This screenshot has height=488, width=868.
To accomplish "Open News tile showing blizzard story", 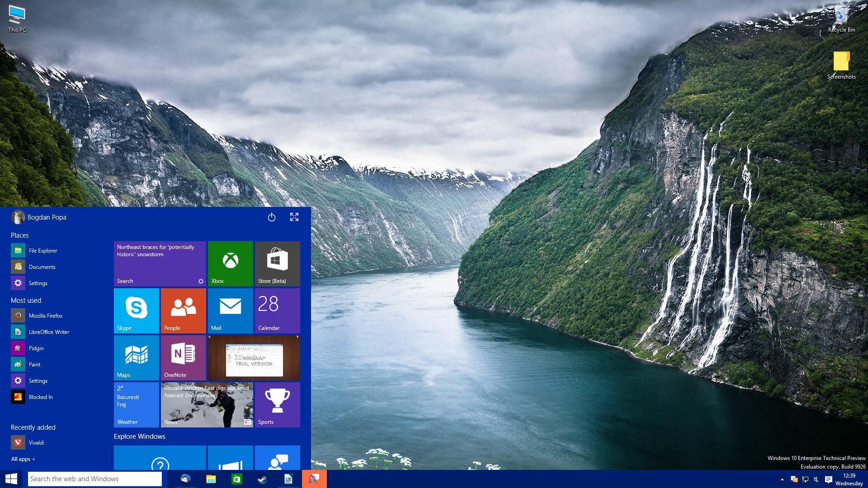I will [x=206, y=404].
